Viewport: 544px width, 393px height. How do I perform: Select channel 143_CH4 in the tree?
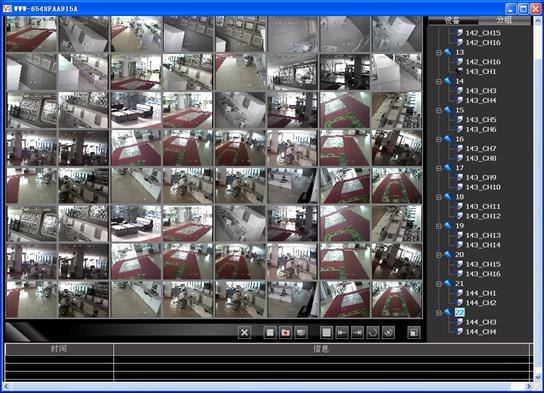[x=481, y=100]
